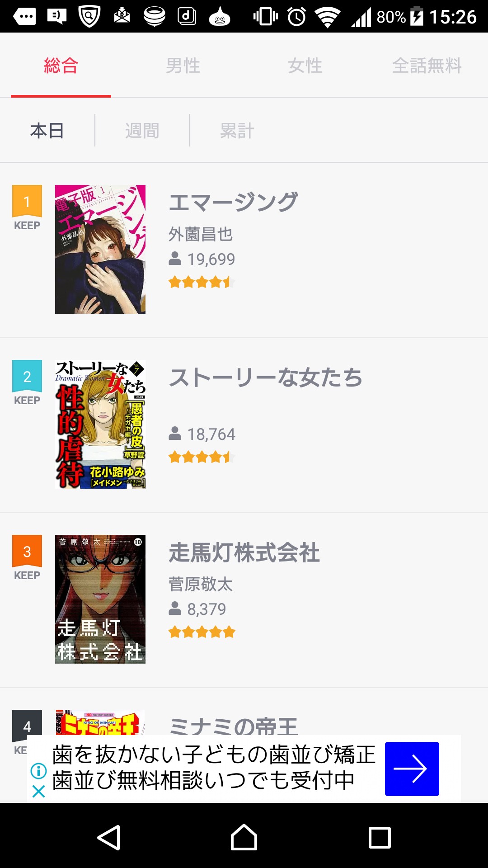Select the 総合 tab

point(61,66)
